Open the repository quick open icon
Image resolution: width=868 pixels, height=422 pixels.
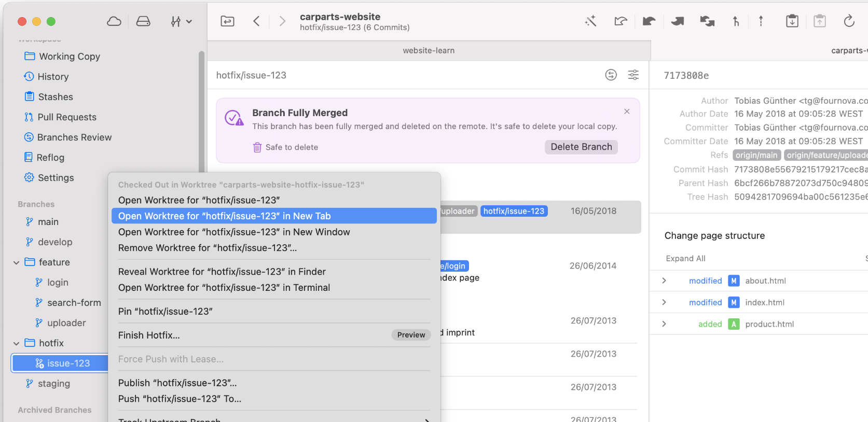[x=227, y=21]
